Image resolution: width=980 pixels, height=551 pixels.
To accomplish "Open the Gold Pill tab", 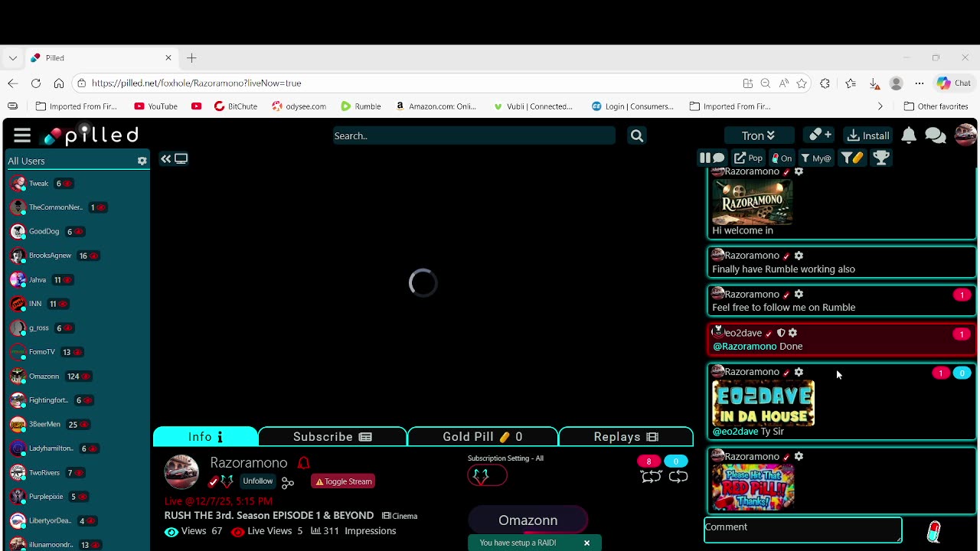I will [482, 437].
